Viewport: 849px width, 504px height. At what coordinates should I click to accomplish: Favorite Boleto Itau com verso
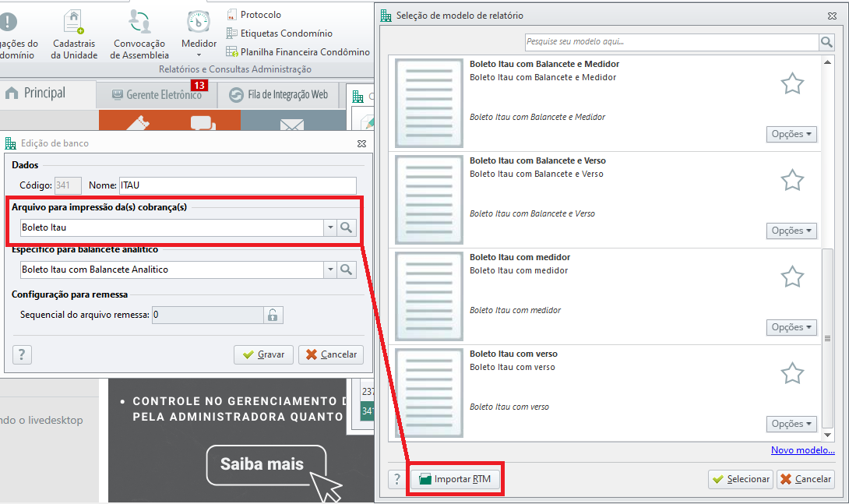(792, 374)
